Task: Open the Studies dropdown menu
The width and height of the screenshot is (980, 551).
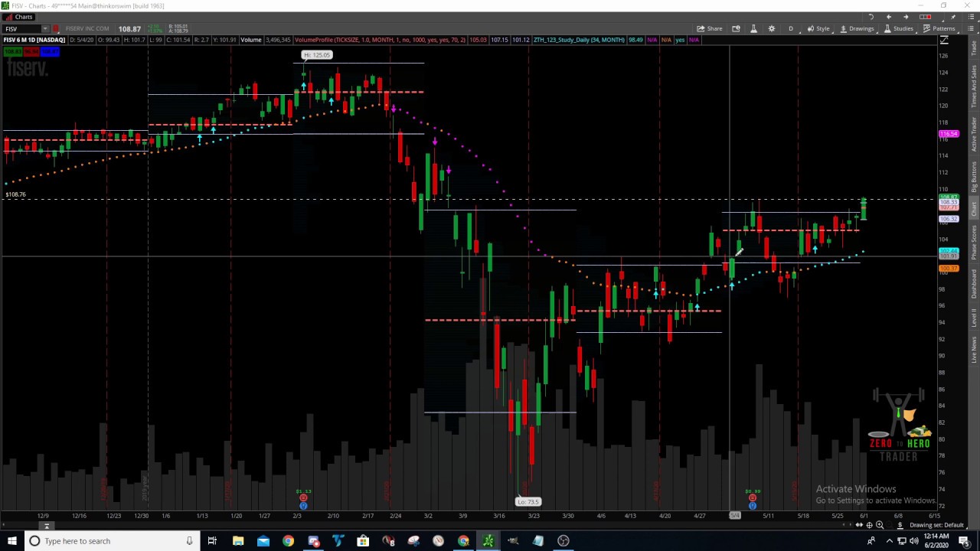Action: pyautogui.click(x=898, y=28)
